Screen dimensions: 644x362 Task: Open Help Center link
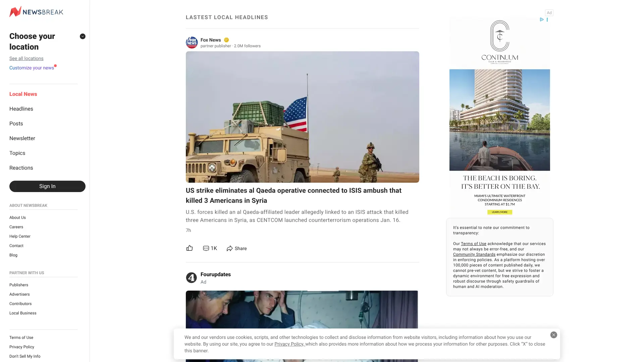[x=20, y=236]
